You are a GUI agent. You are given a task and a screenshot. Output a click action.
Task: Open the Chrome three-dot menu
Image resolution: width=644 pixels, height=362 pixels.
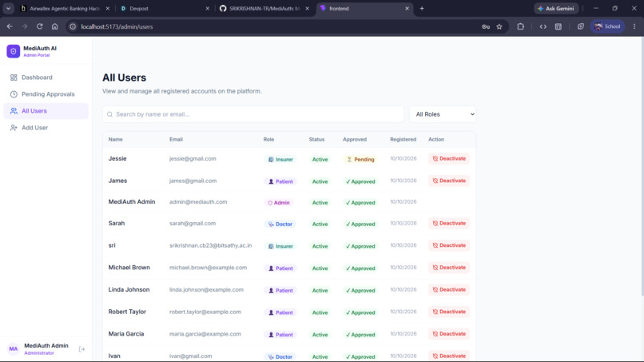click(x=634, y=26)
